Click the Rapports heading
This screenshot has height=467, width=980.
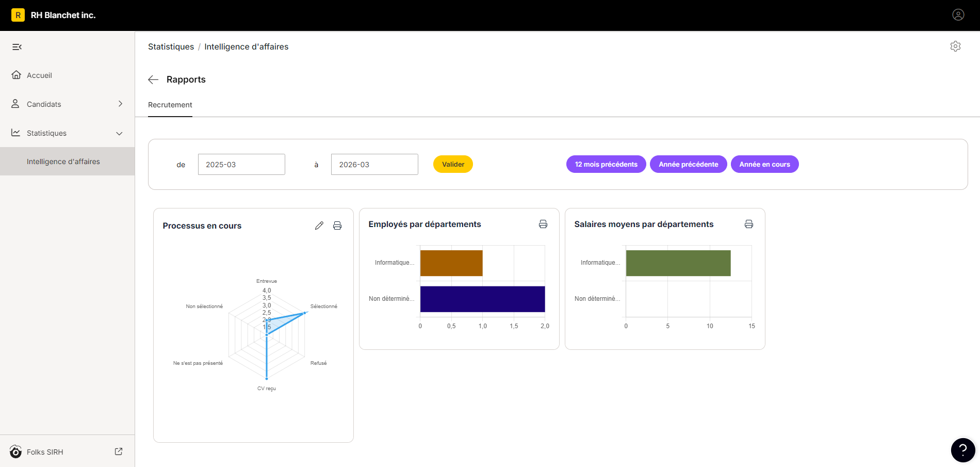[x=186, y=79]
